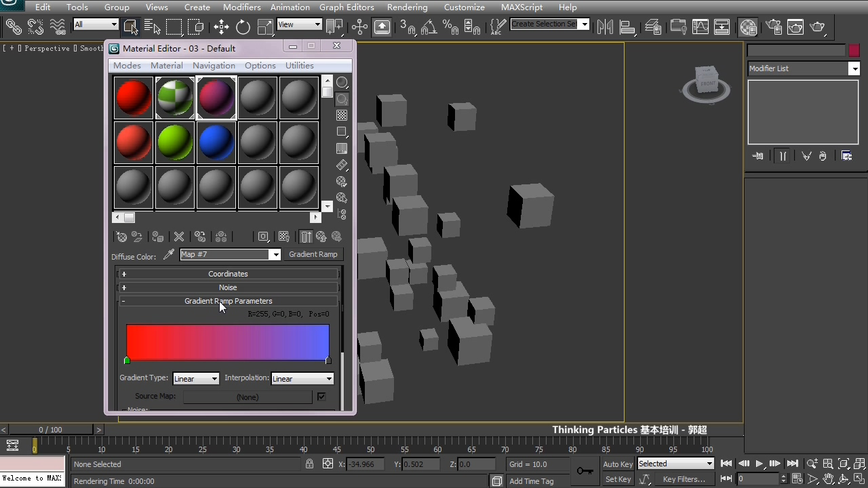Open Select by Name list
This screenshot has width=868, height=488.
click(x=153, y=27)
